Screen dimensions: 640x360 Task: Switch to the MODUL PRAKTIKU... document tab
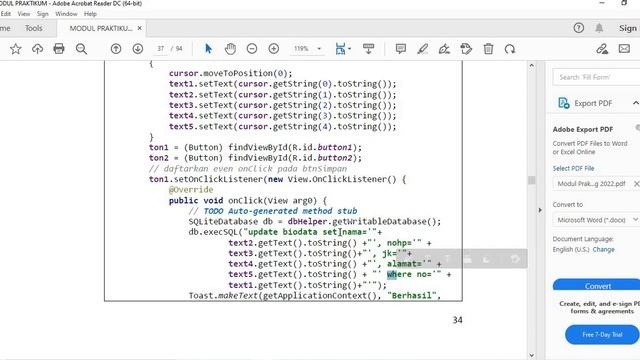coord(101,28)
